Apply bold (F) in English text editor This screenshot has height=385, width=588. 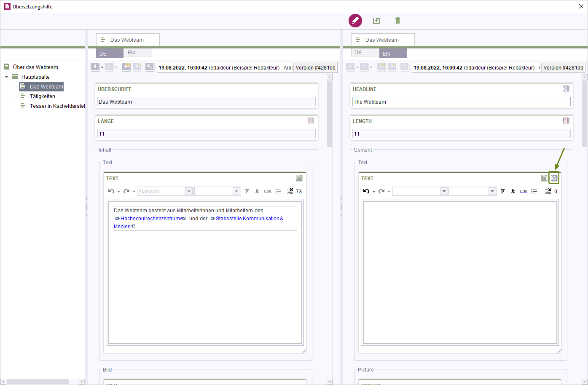coord(503,191)
